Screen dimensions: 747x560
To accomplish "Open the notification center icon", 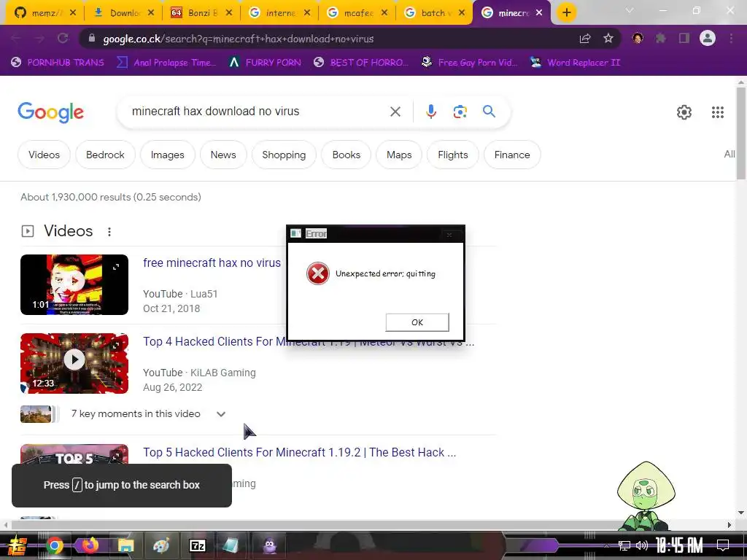I will pyautogui.click(x=723, y=545).
